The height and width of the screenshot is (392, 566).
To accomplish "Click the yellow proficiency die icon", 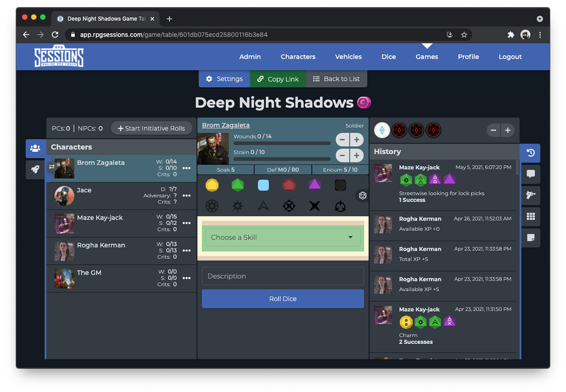I will pos(212,185).
